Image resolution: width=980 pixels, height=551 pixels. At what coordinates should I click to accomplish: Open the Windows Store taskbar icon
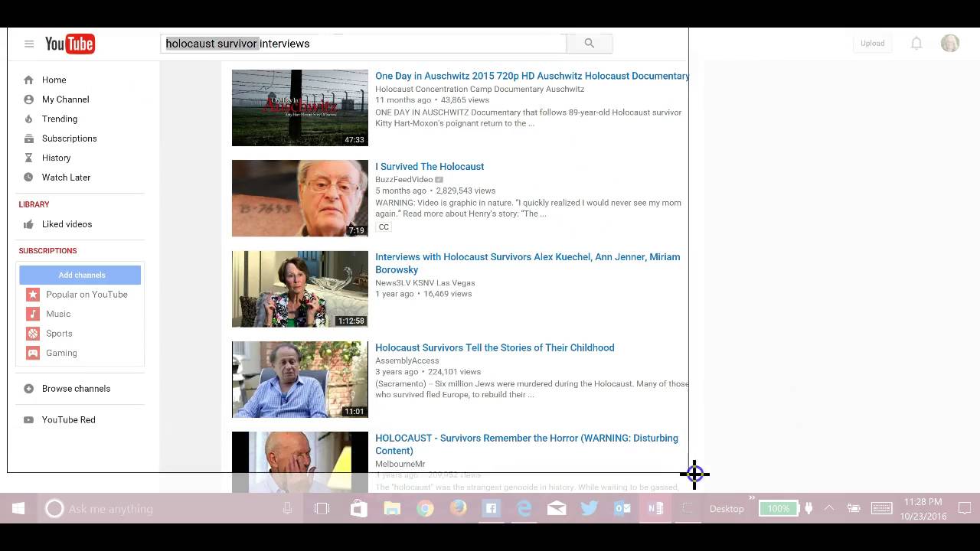(358, 508)
